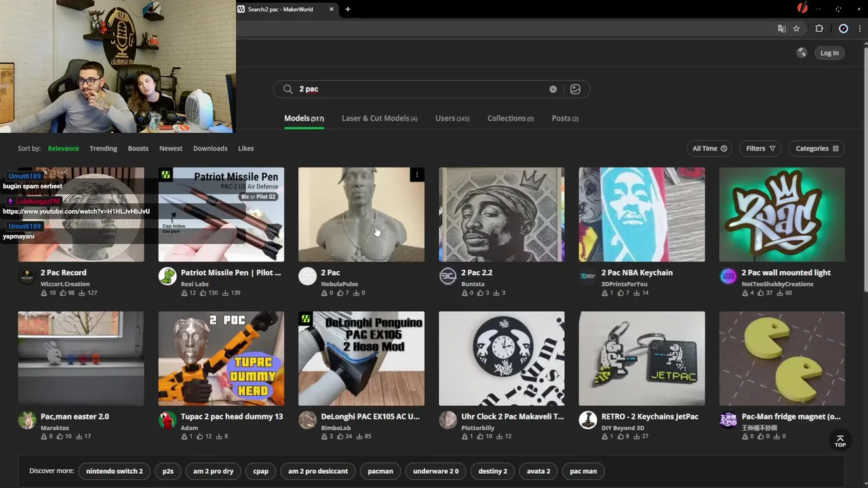Image resolution: width=868 pixels, height=488 pixels.
Task: Open browser profile circle icon
Action: pos(844,28)
